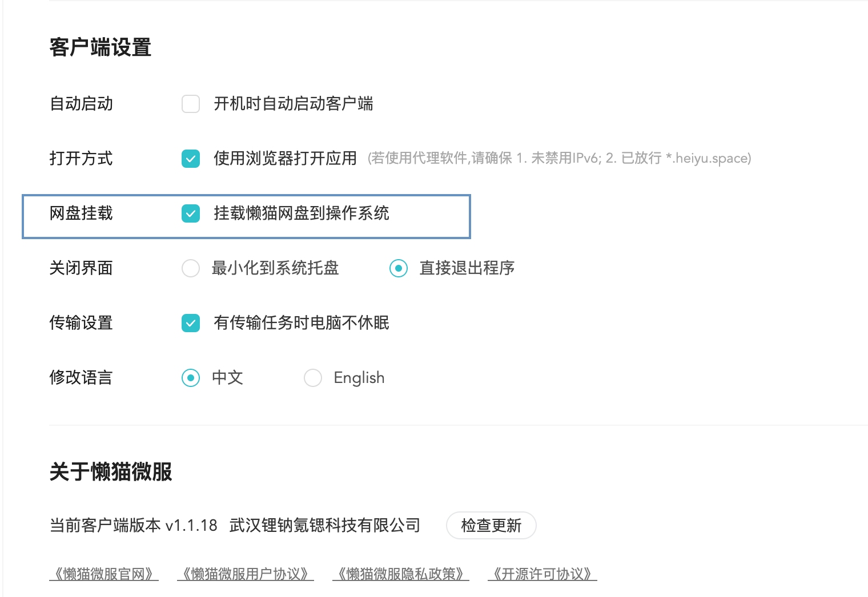This screenshot has width=868, height=597.
Task: Open 《懒猫微服用户协议》 link
Action: [x=246, y=574]
